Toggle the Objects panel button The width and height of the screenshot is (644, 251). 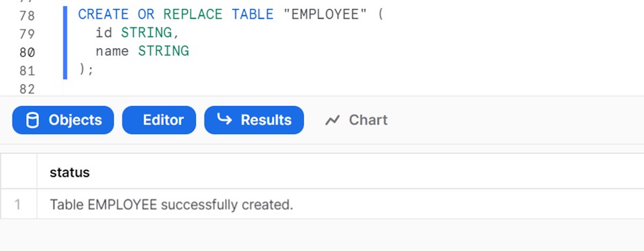click(63, 120)
